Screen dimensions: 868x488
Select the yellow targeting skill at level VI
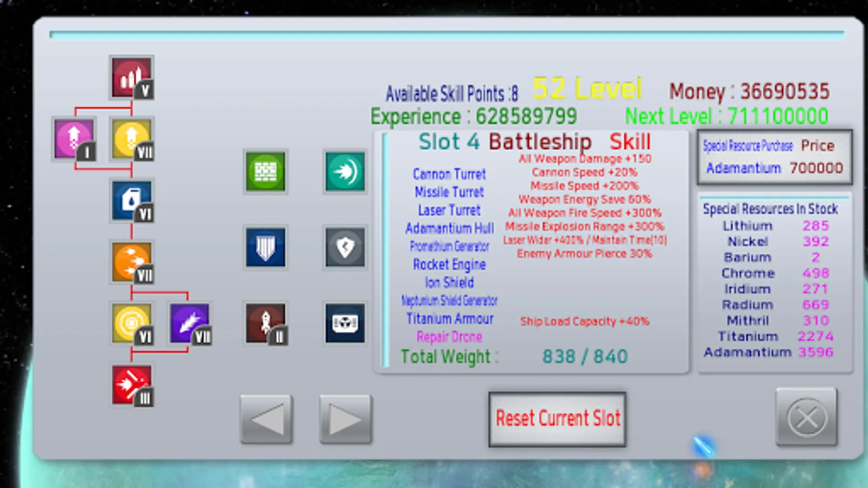click(132, 323)
